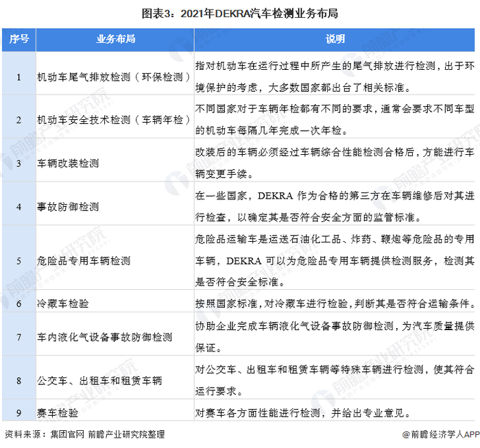Select 赛车检验 cell
The image size is (480, 448).
pos(115,410)
